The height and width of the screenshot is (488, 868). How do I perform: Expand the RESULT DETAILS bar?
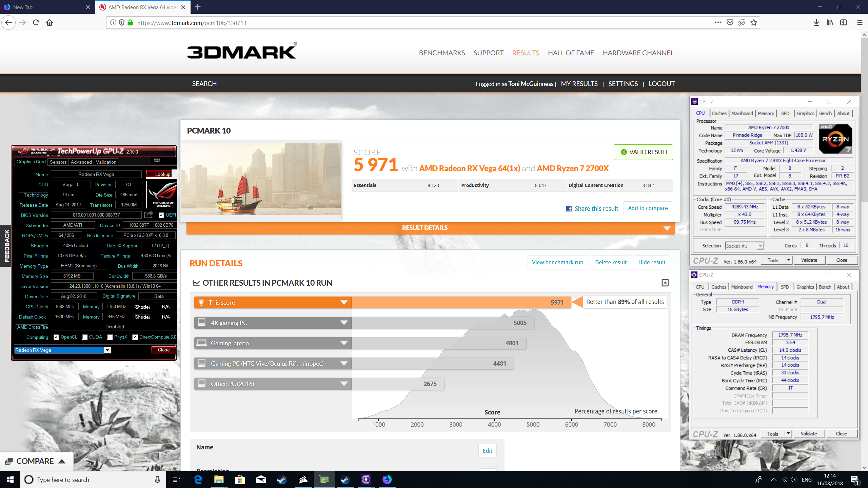(x=430, y=228)
